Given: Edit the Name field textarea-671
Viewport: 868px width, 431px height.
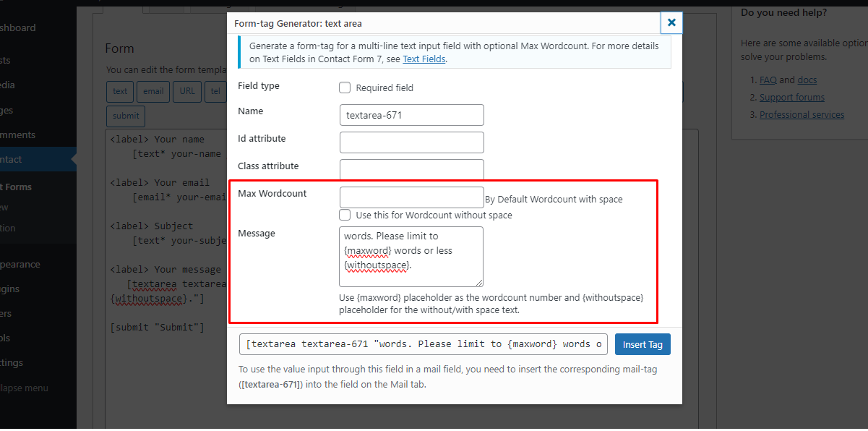Looking at the screenshot, I should point(411,115).
